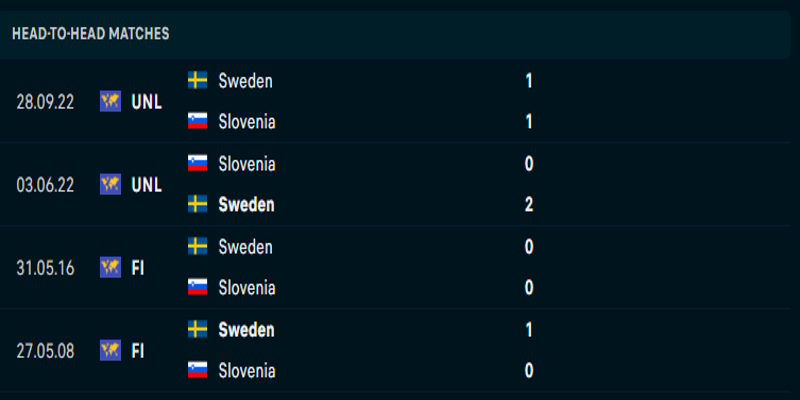Click Sweden flag in the 31.05.16 match

pyautogui.click(x=198, y=246)
